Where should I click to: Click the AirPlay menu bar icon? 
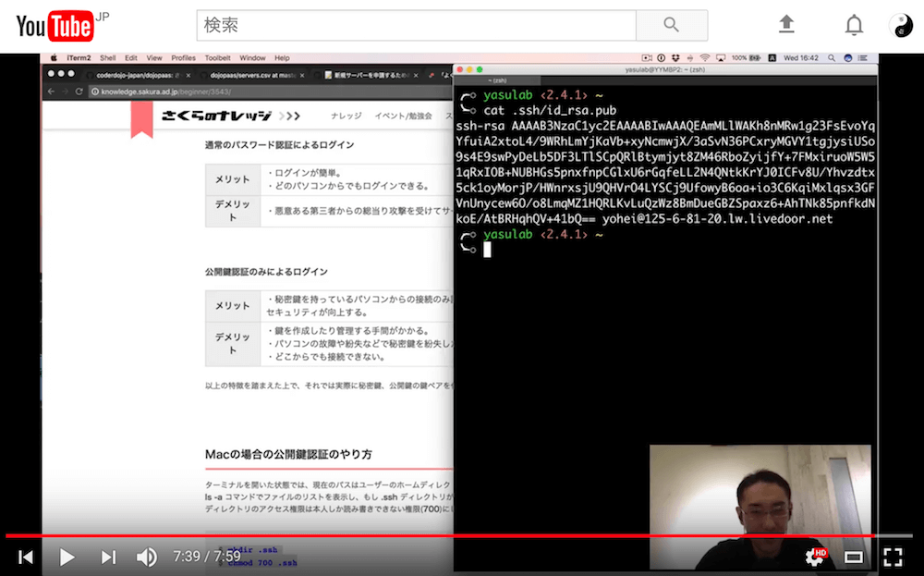click(x=720, y=57)
